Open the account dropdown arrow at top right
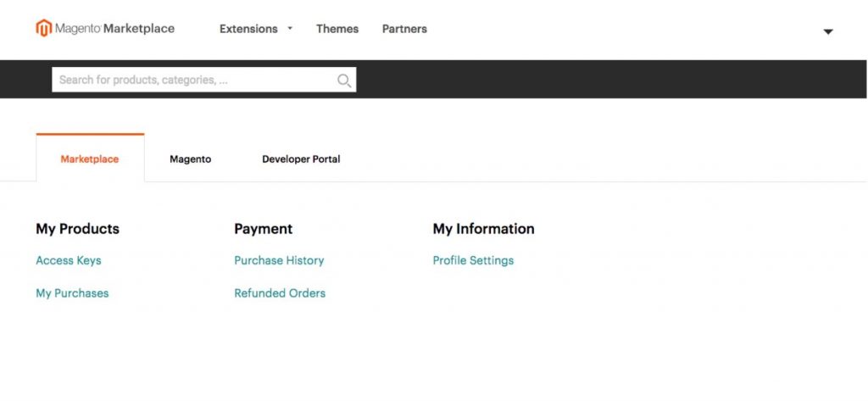Screen dimensions: 868x401 [828, 32]
